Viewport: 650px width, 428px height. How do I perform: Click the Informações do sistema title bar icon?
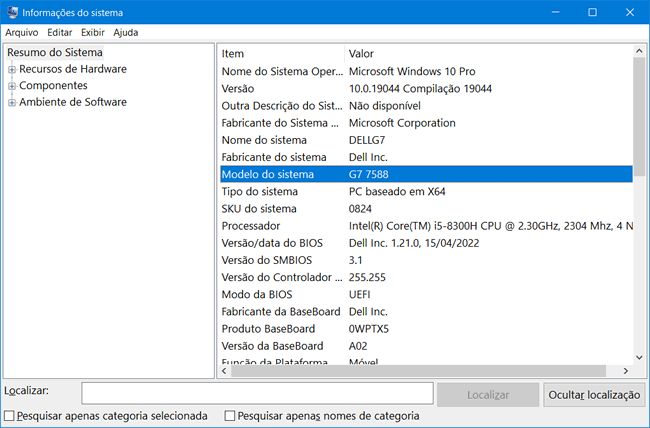coord(11,12)
